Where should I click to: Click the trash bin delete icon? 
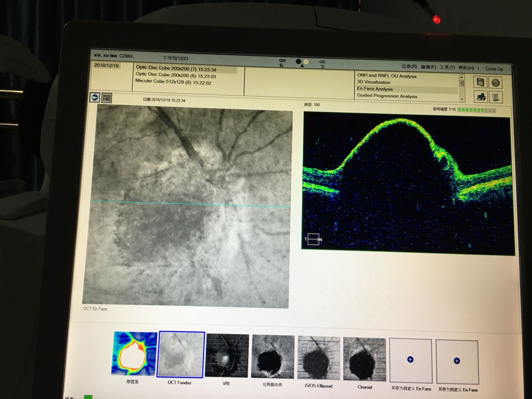(495, 97)
